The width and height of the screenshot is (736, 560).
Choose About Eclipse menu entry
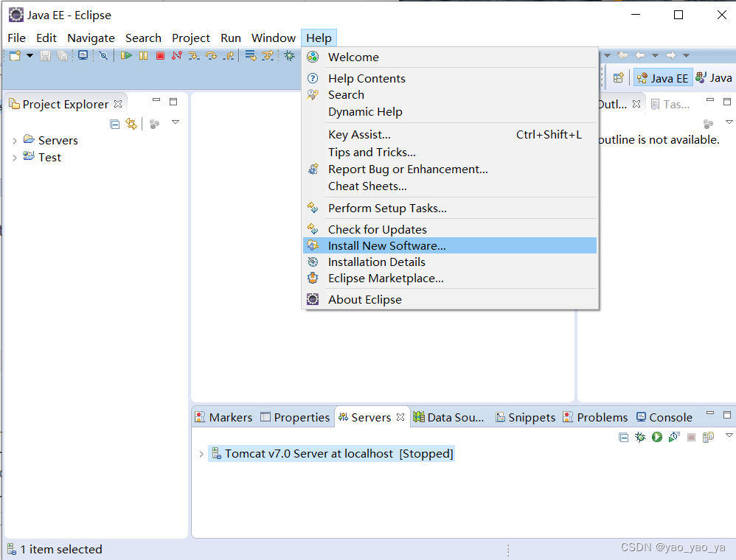pyautogui.click(x=450, y=299)
